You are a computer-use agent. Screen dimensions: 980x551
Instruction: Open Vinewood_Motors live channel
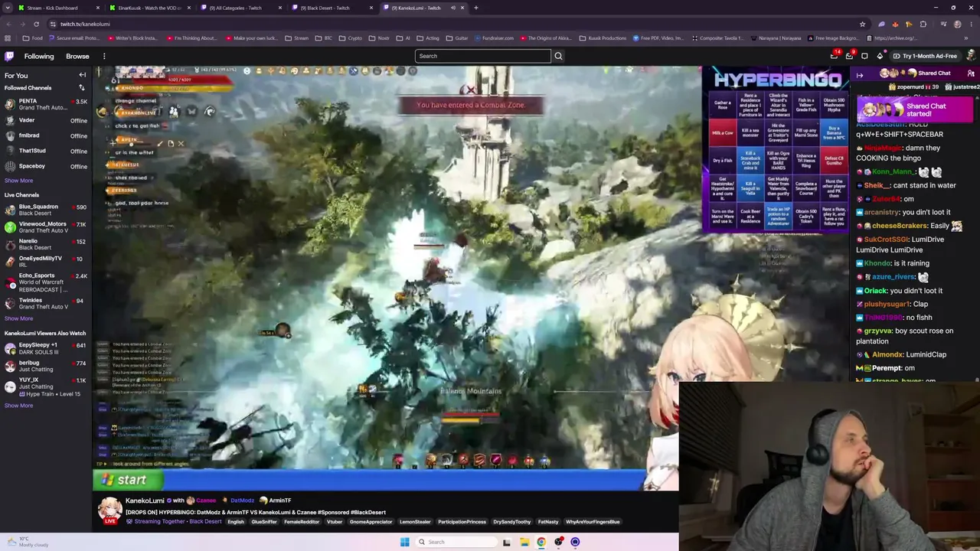[x=45, y=227]
